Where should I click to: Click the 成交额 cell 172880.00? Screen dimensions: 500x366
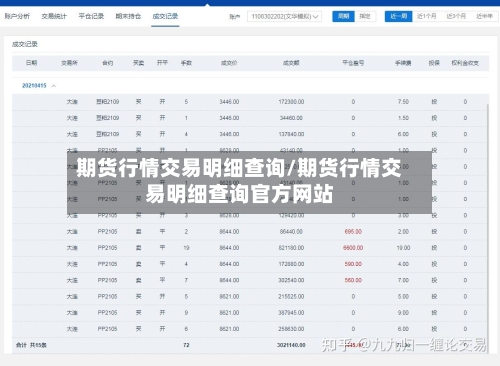click(291, 264)
